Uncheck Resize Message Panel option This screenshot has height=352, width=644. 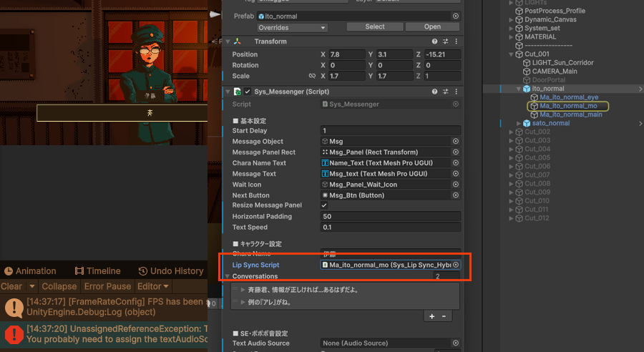click(x=324, y=205)
